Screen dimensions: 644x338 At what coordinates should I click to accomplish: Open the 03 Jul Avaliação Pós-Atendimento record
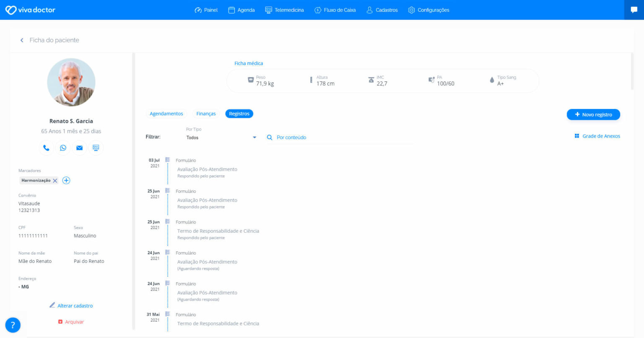tap(207, 169)
